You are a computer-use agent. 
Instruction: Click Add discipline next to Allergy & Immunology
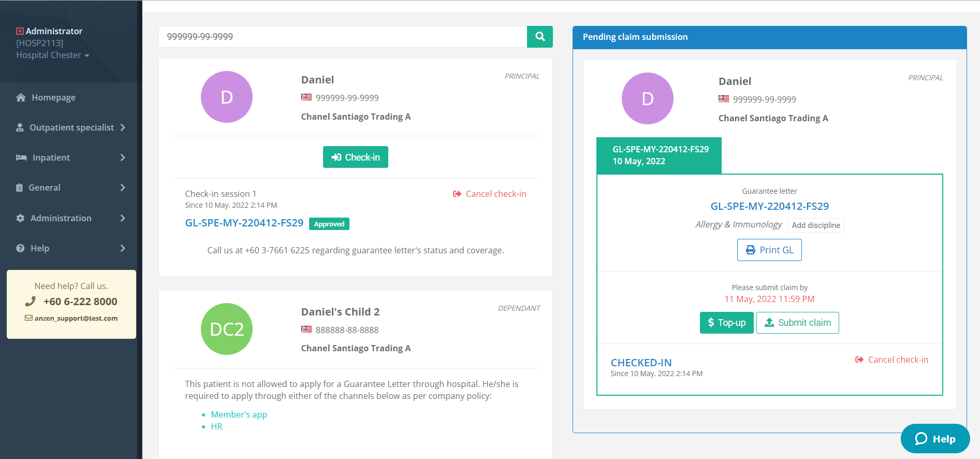point(816,225)
